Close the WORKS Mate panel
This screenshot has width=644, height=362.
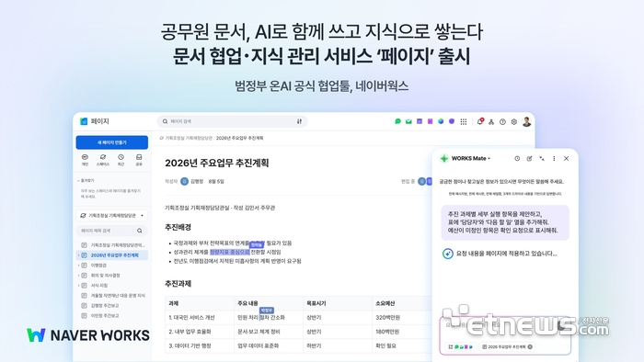pos(566,158)
